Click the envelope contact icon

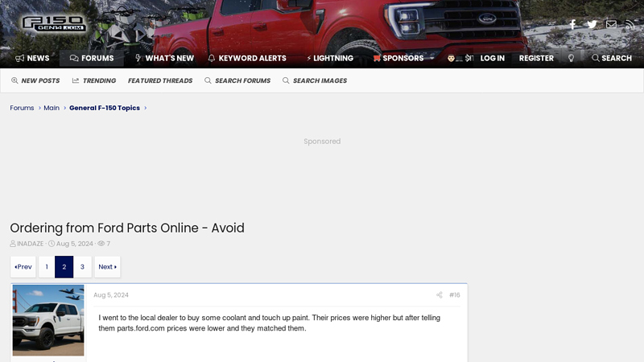tap(611, 25)
